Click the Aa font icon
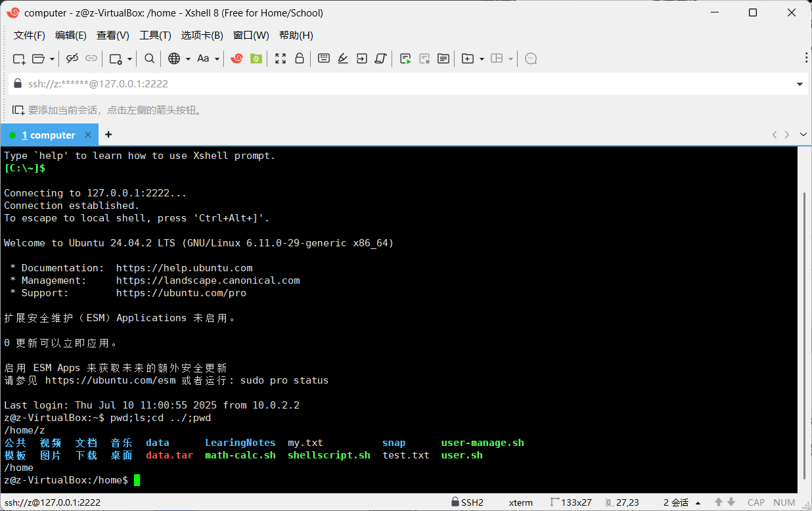The image size is (812, 511). tap(203, 58)
